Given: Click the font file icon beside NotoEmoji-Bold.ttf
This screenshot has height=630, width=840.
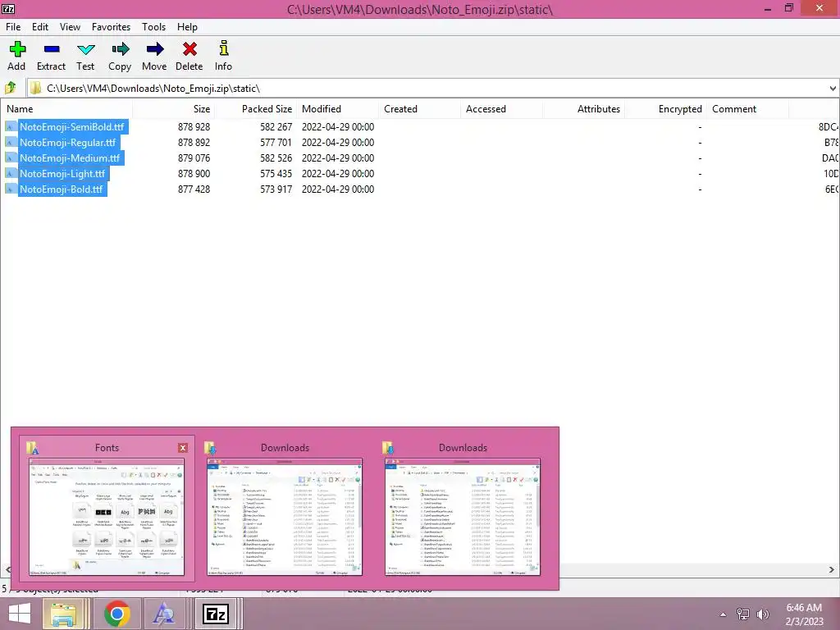Looking at the screenshot, I should coord(10,189).
